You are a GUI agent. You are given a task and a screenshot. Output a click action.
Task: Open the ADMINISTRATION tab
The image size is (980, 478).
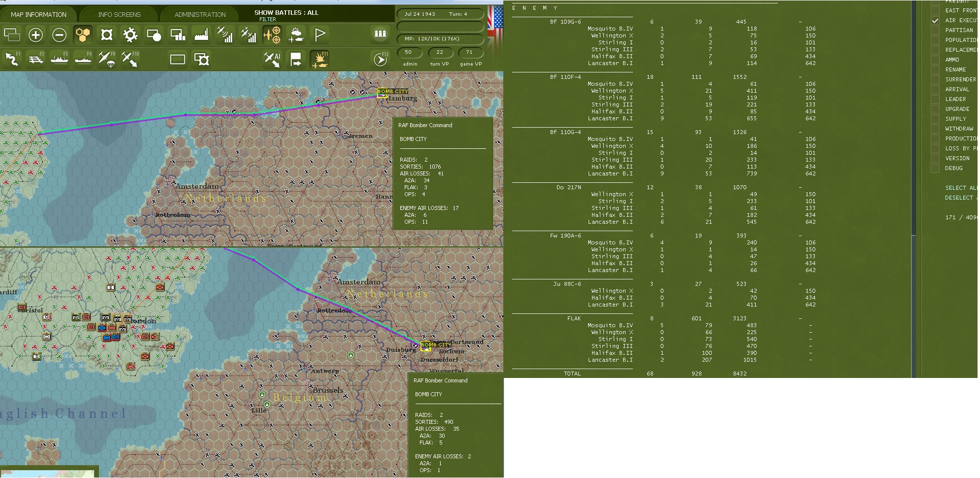200,14
